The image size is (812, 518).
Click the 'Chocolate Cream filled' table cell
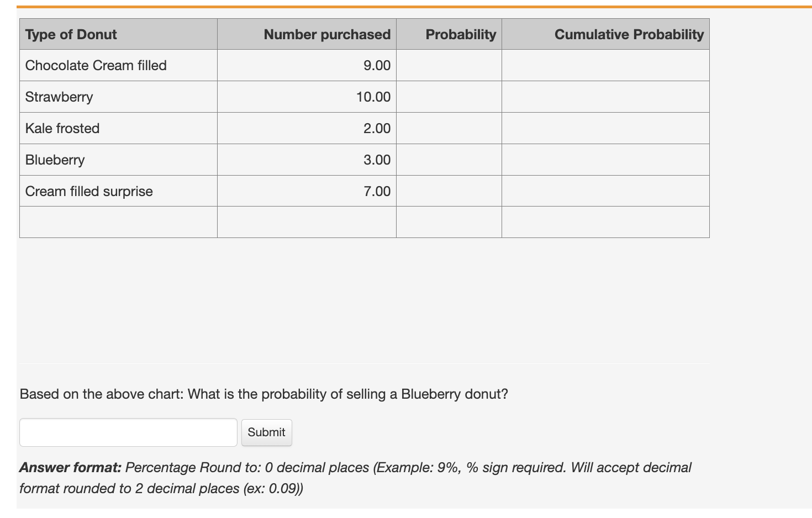(96, 65)
